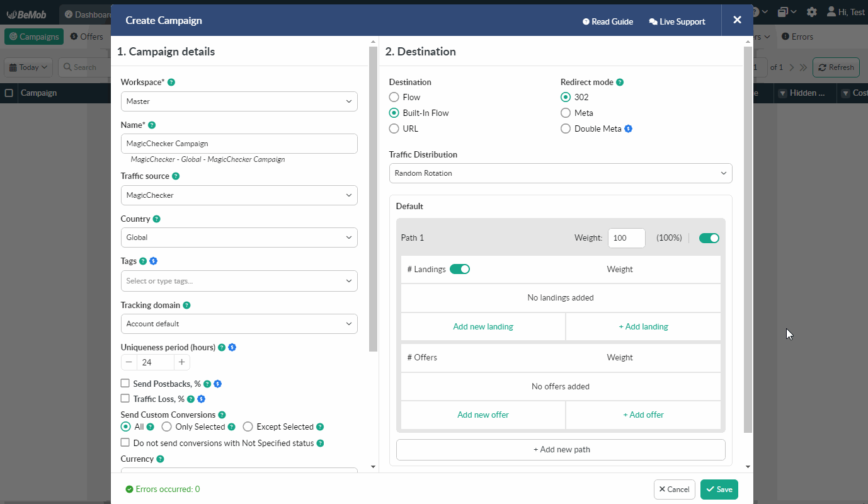Click the help icon after Except Selected

(x=320, y=427)
